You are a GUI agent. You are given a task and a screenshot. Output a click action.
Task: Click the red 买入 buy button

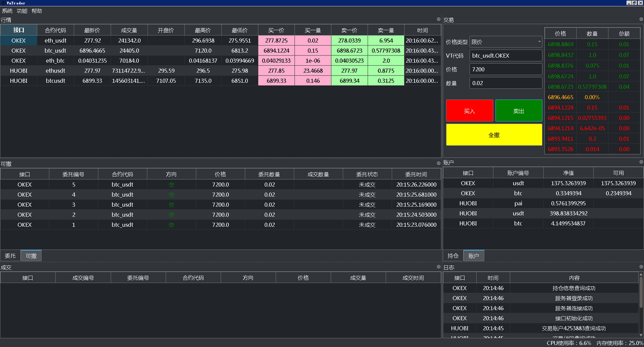[x=470, y=111]
